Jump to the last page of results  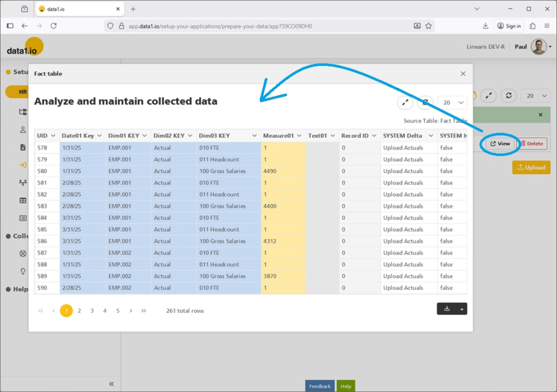pyautogui.click(x=143, y=311)
